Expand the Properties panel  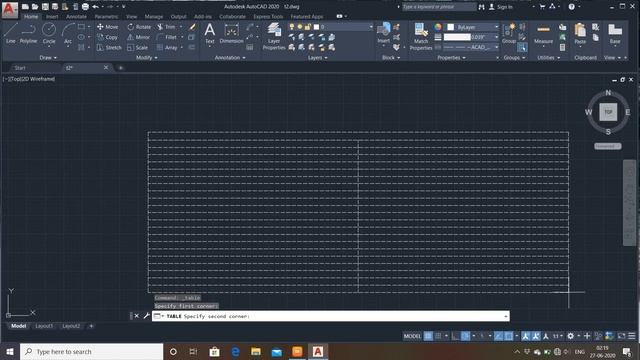click(451, 58)
